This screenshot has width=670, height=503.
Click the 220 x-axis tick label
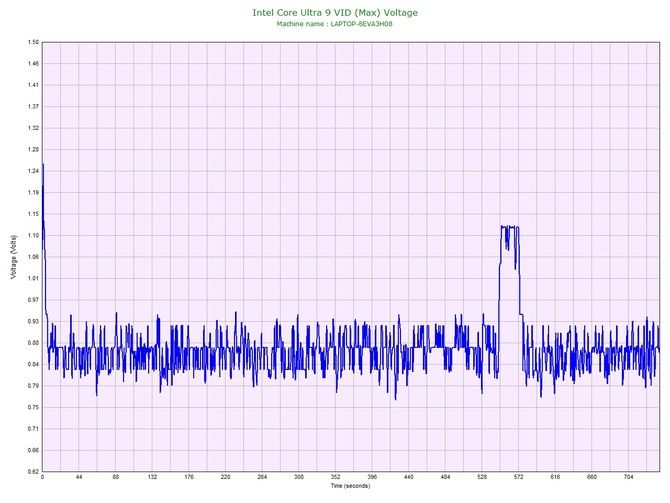(x=225, y=477)
